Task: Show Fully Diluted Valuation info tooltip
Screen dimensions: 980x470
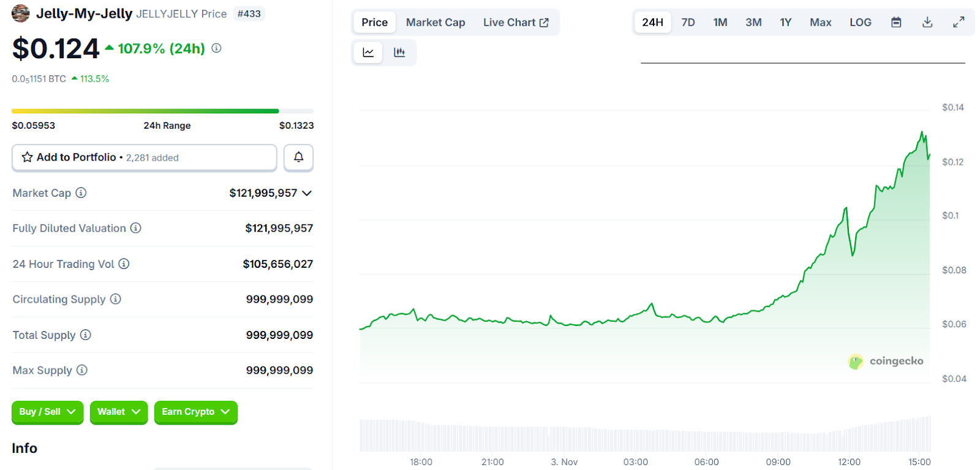Action: point(136,228)
